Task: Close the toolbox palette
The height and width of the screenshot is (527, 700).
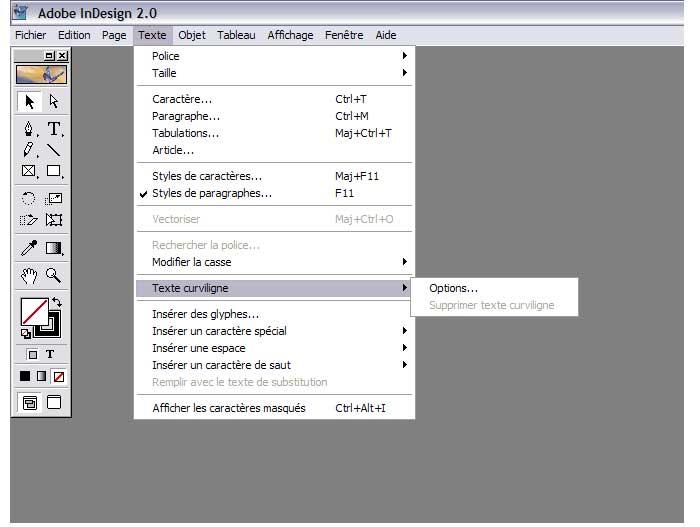Action: (x=62, y=56)
